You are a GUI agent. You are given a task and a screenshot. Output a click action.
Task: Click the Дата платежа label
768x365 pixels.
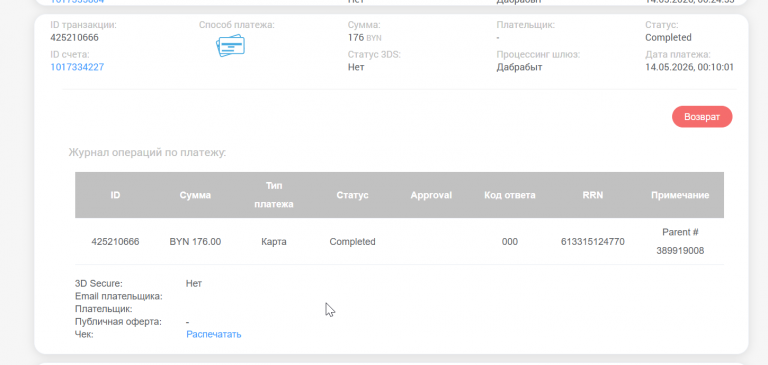678,54
